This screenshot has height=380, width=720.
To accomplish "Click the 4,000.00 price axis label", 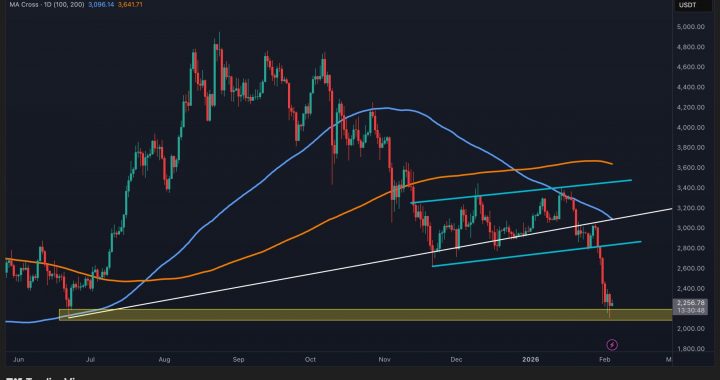I will coord(691,128).
